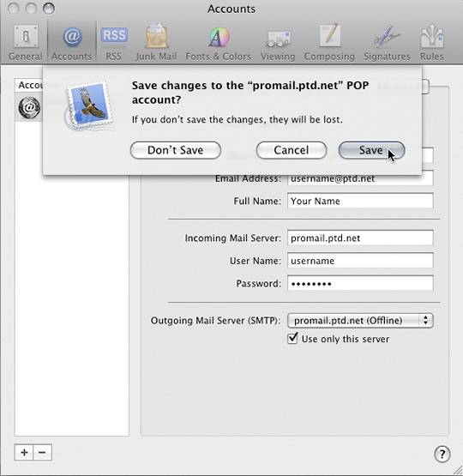Select the account icon in accounts list
463x476 pixels.
(29, 107)
